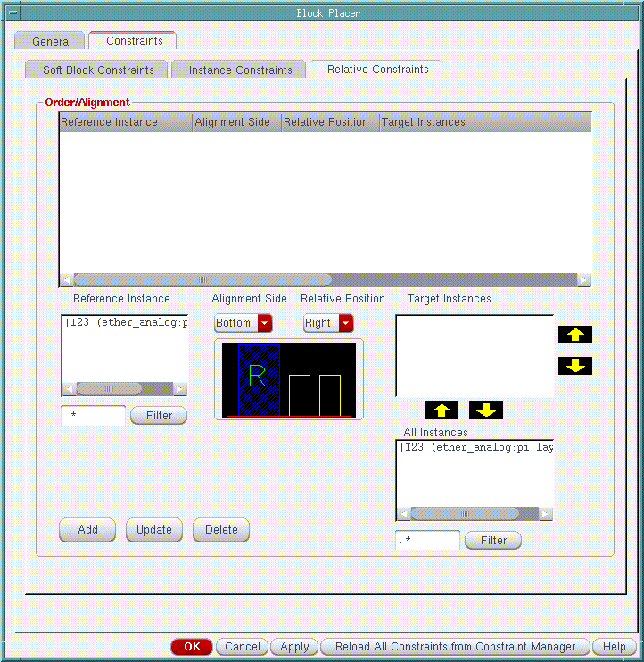Click Filter under All Instances list

(493, 541)
